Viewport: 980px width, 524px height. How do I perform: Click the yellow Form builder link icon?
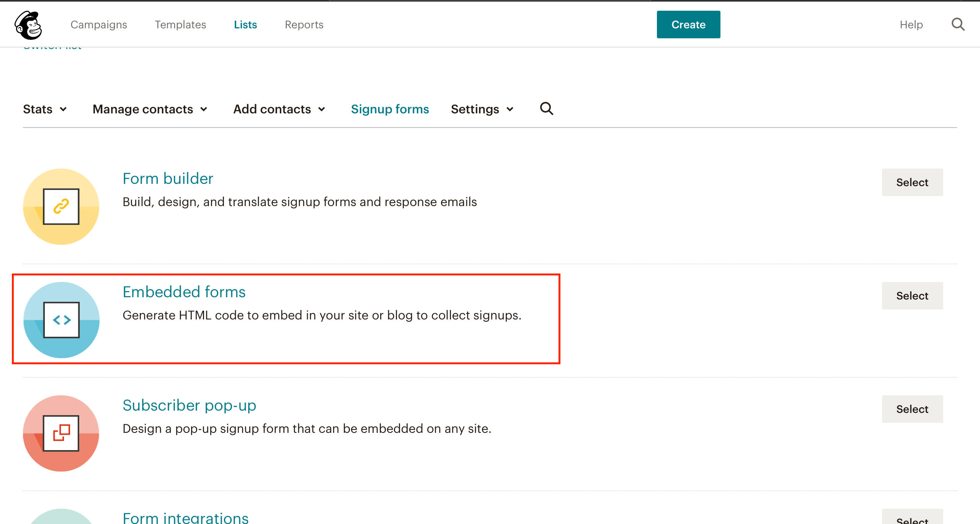coord(61,206)
